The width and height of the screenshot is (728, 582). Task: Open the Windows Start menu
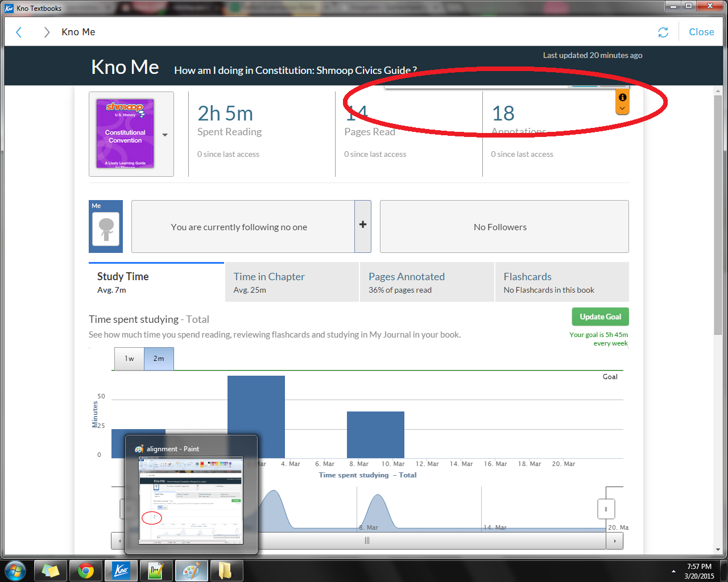pyautogui.click(x=15, y=570)
